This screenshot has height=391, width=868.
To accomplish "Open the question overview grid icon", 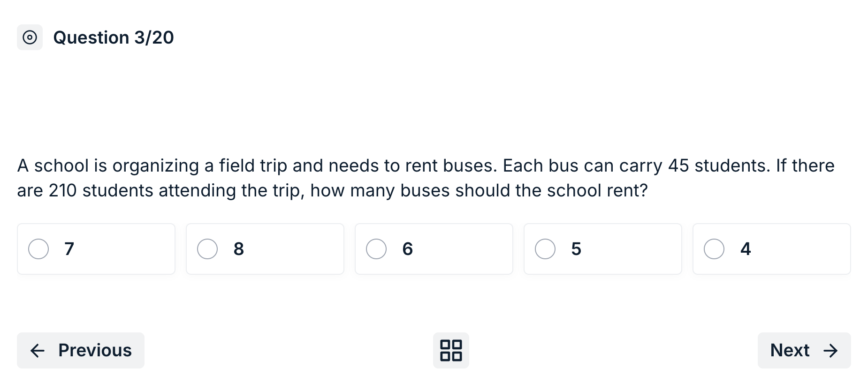I will (450, 350).
